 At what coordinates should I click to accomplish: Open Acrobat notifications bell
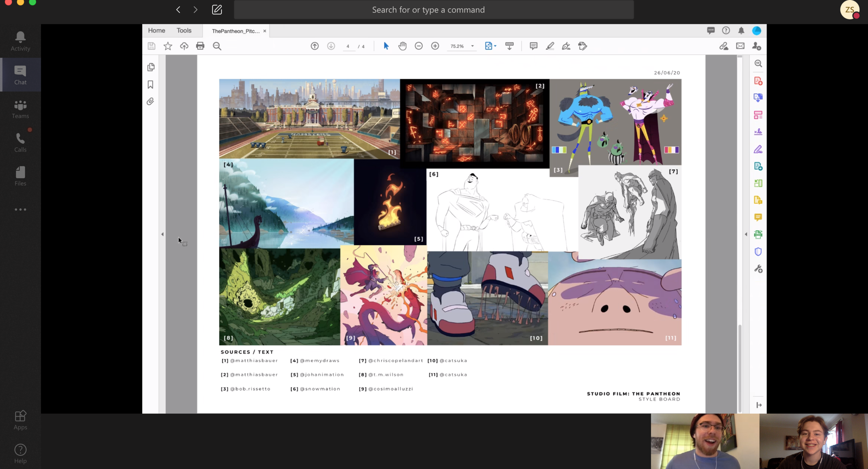coord(741,31)
